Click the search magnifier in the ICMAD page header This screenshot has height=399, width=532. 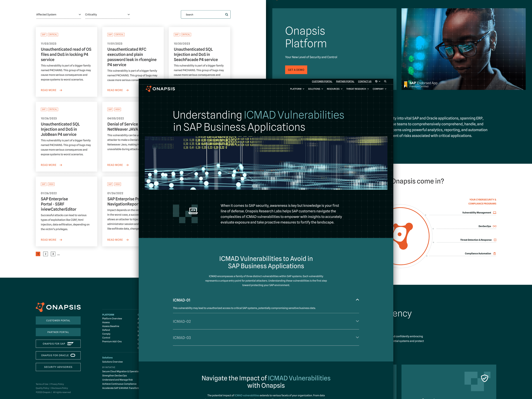click(x=385, y=81)
